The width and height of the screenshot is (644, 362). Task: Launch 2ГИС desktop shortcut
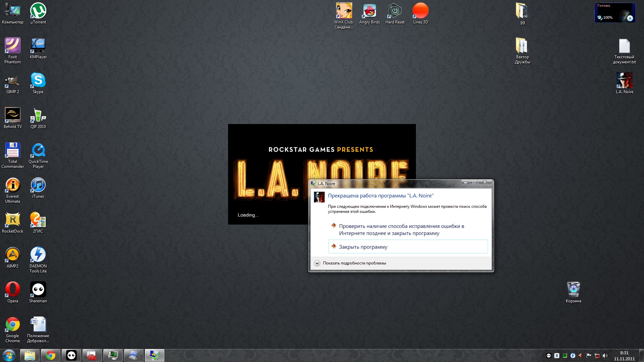coord(38,223)
